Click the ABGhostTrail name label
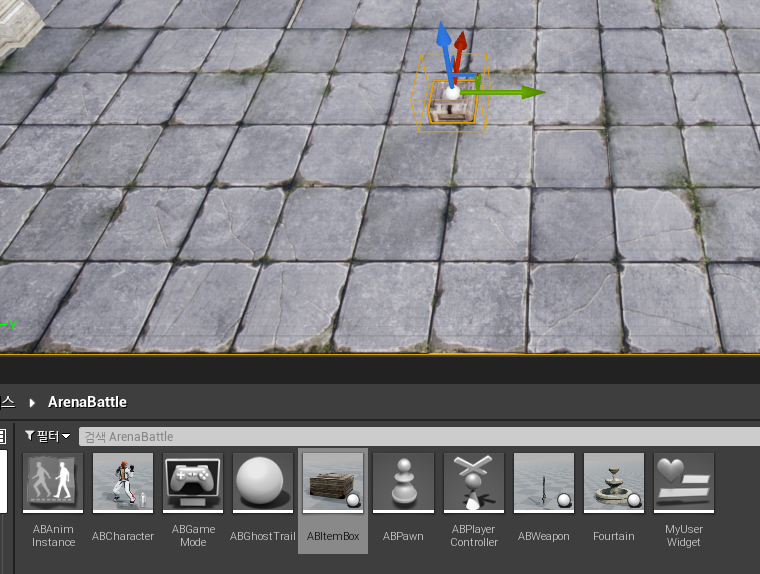This screenshot has width=760, height=574. pos(263,536)
